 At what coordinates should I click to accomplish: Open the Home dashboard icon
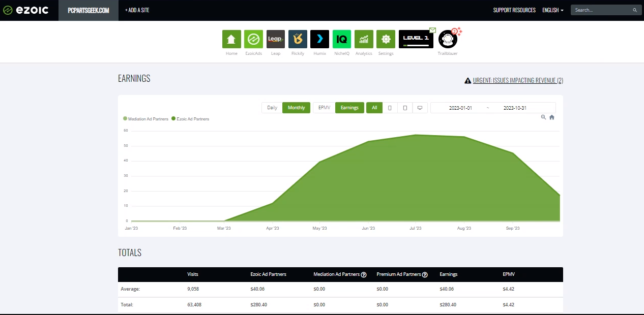click(231, 39)
